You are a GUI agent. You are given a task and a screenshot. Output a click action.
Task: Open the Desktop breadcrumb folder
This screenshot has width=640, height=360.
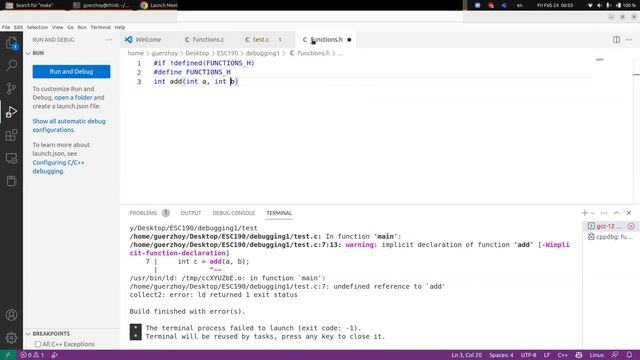197,53
